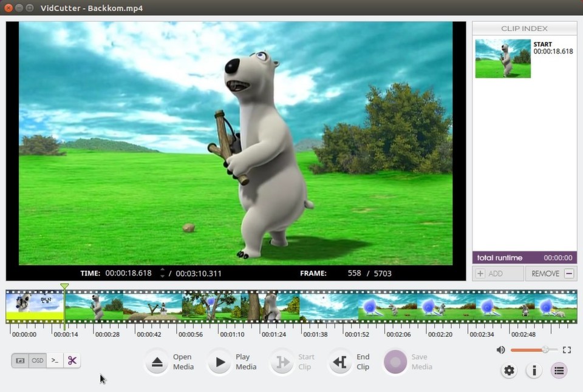Viewport: 583px width, 392px height.
Task: Click the time field showing 00:00:18.618
Action: click(129, 273)
